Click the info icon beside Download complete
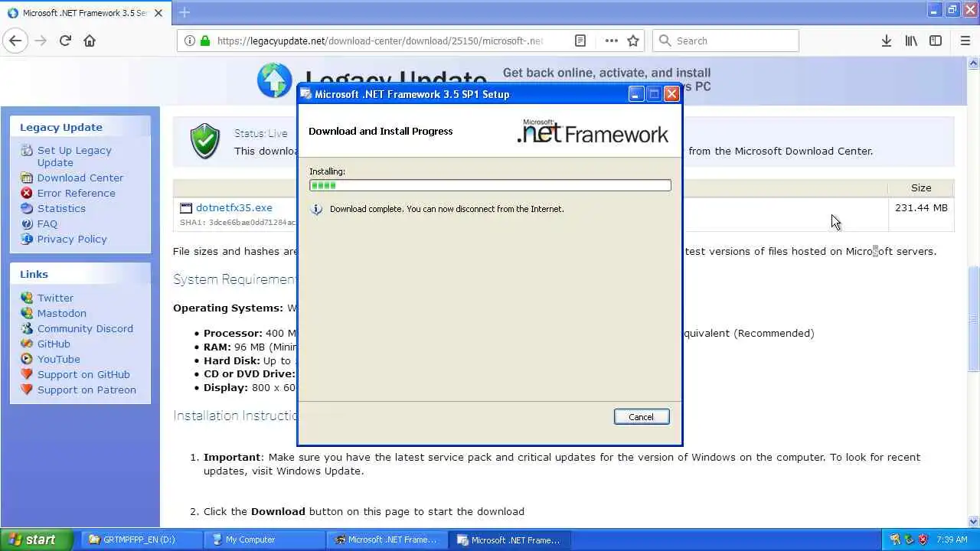980x551 pixels. tap(316, 209)
